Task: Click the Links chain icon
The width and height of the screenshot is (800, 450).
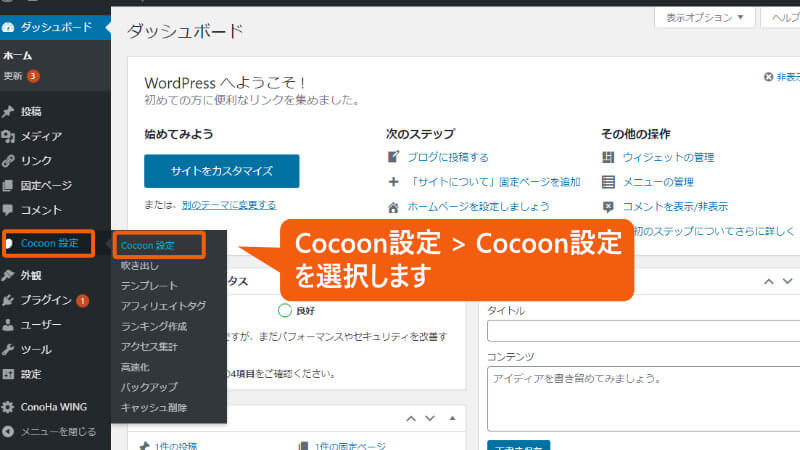Action: point(8,161)
